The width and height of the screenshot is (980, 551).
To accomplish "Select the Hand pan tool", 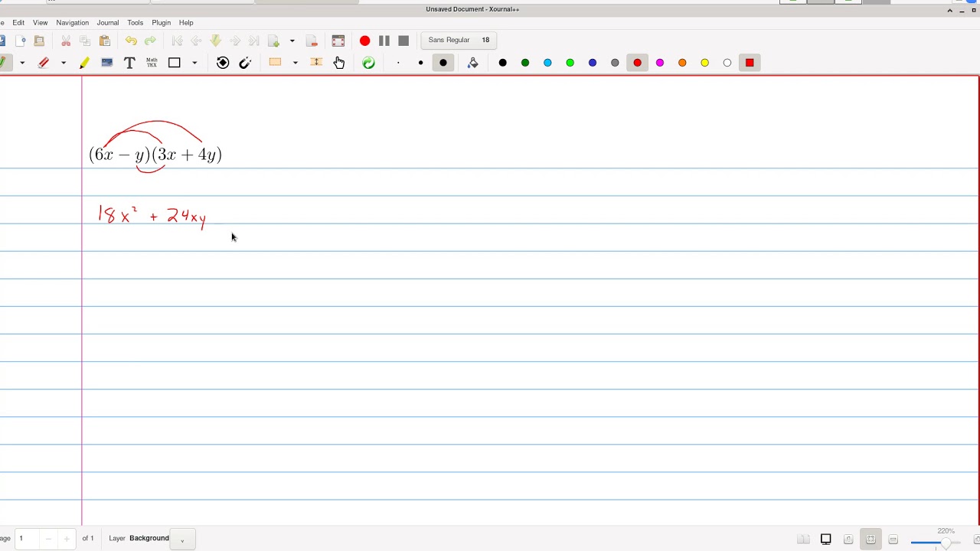I will (339, 63).
